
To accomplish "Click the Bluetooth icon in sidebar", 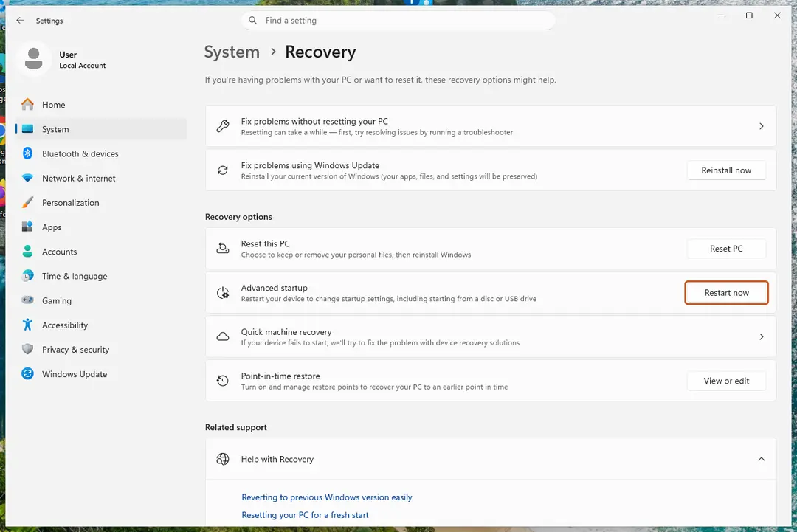I will [x=27, y=153].
